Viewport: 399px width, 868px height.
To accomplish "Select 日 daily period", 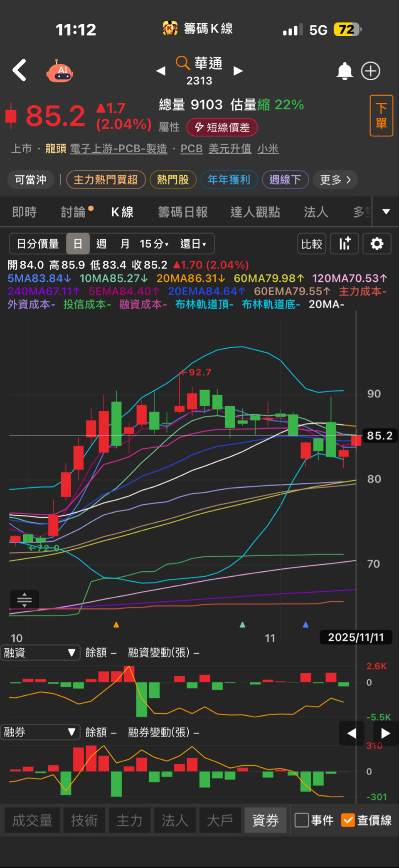I will 78,244.
